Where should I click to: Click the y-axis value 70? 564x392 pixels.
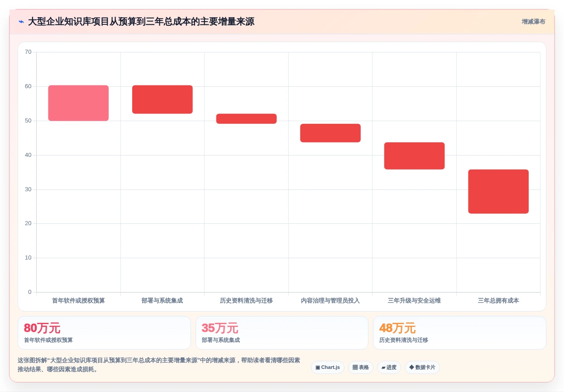click(x=28, y=52)
